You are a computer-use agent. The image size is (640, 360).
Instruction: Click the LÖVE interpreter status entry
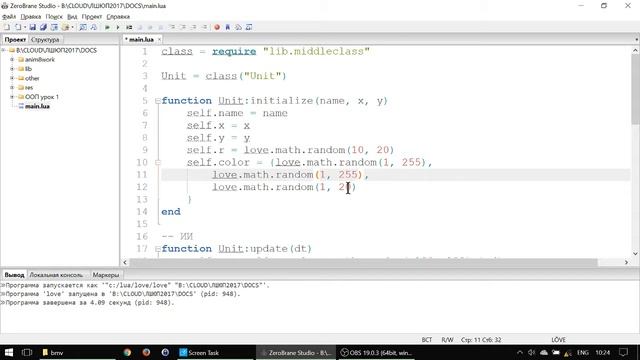(x=558, y=340)
